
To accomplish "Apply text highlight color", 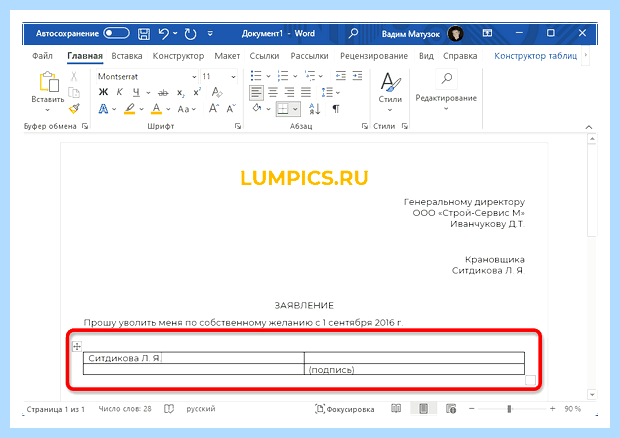I will click(x=130, y=109).
